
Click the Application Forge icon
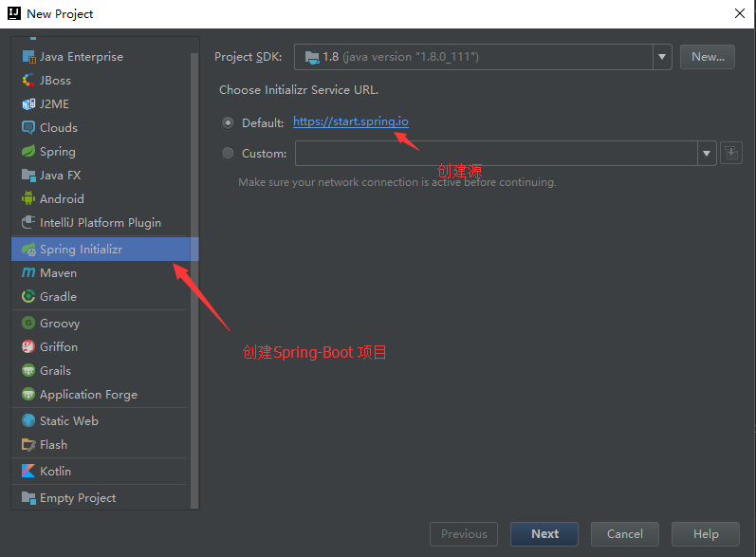coord(28,394)
